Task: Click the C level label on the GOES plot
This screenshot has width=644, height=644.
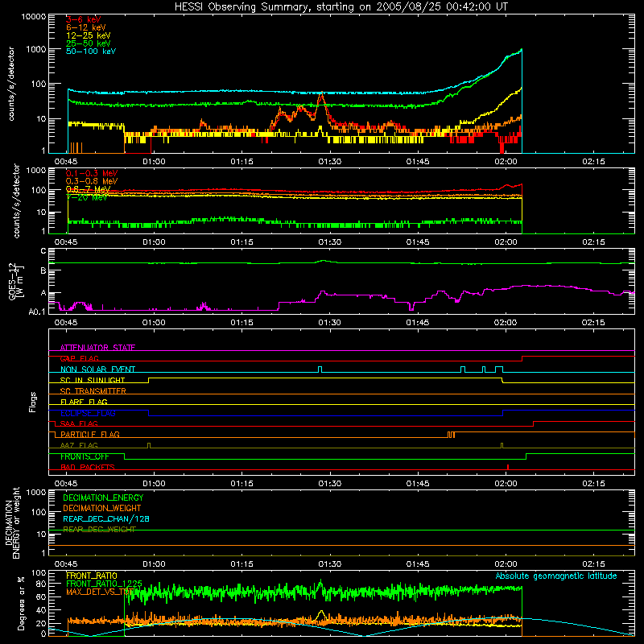Action: pos(43,251)
